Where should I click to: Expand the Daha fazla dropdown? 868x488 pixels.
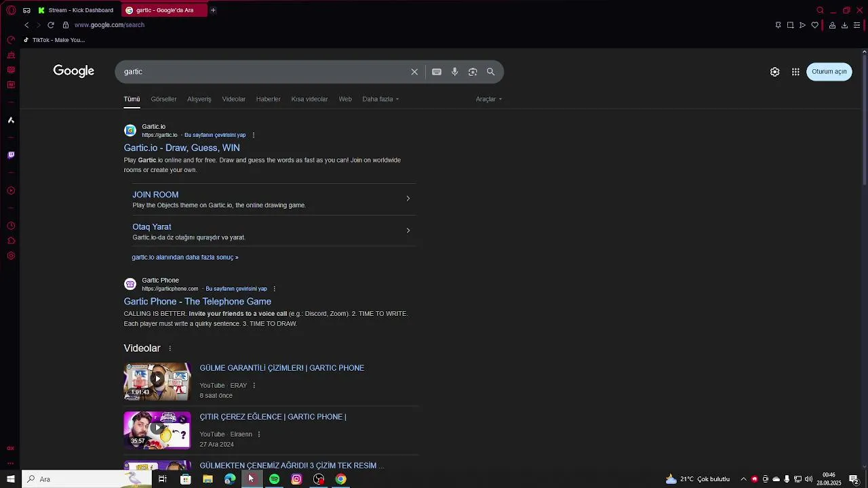point(380,99)
